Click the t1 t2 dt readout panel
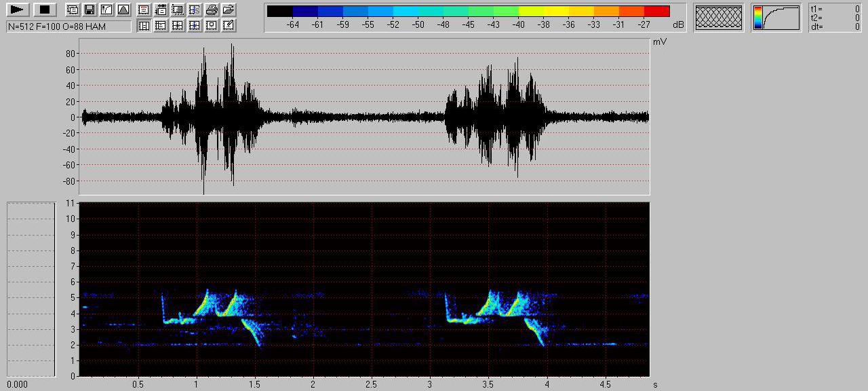The image size is (868, 391). coord(835,18)
